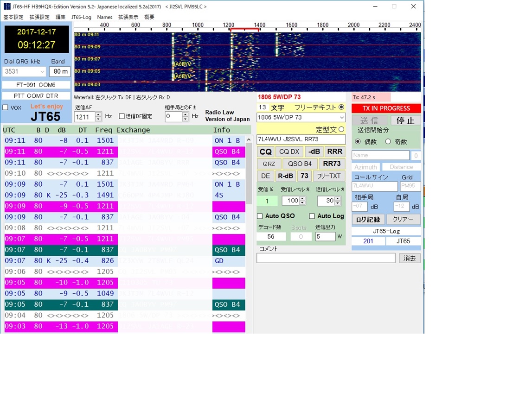This screenshot has width=532, height=417.
Task: Select the 定型文 radio button
Action: click(342, 129)
